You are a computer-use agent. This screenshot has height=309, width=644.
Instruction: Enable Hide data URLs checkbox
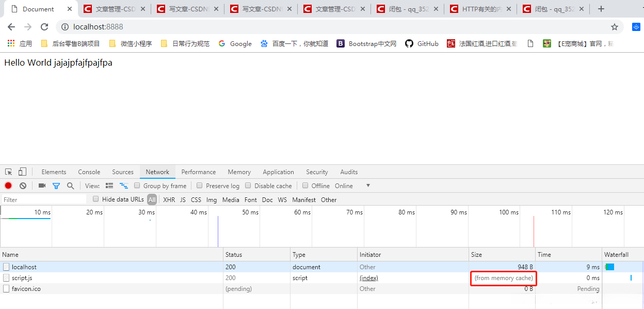point(96,199)
